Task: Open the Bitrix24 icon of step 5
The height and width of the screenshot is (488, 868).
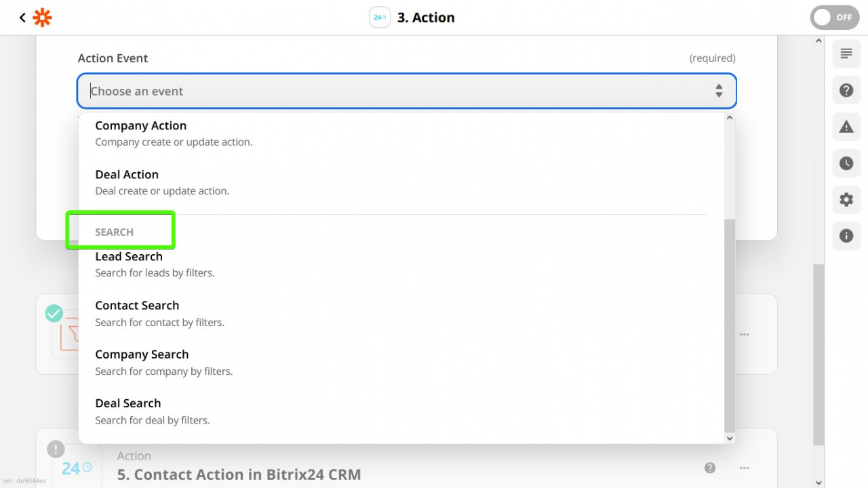Action: (x=77, y=468)
